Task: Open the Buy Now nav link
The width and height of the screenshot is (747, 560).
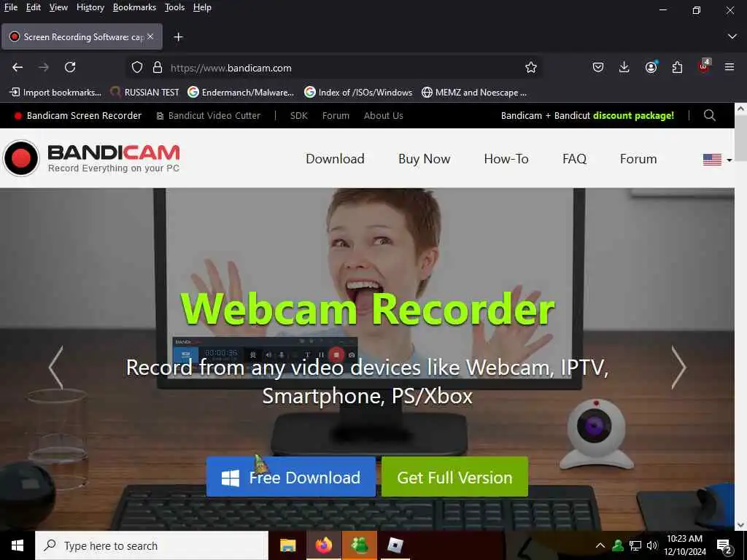Action: coord(425,159)
